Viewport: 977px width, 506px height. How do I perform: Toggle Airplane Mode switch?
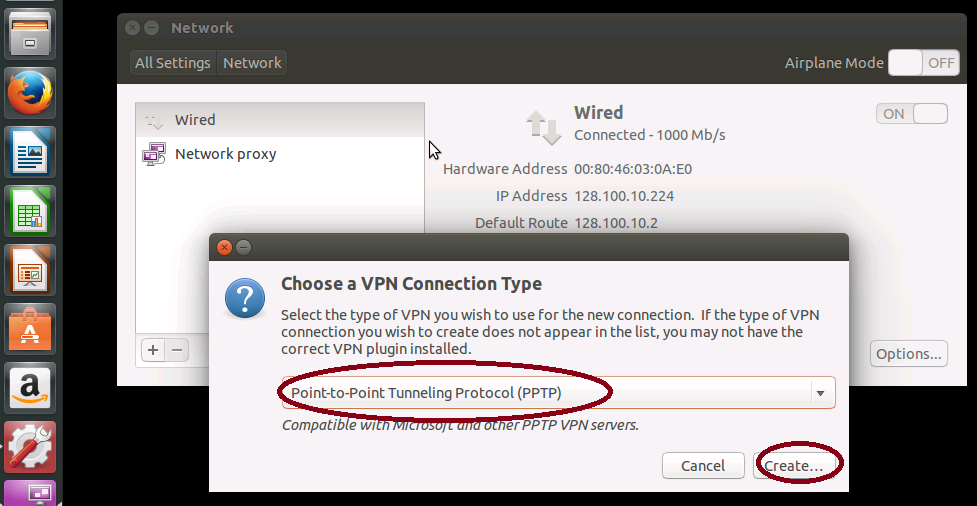[x=923, y=63]
